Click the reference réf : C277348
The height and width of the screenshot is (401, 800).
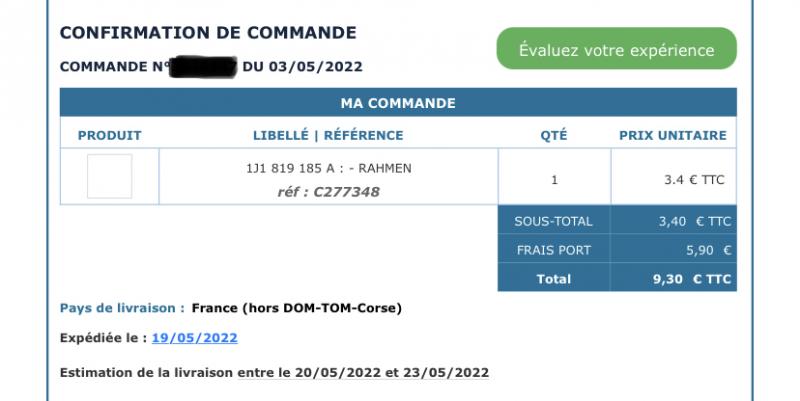point(329,192)
